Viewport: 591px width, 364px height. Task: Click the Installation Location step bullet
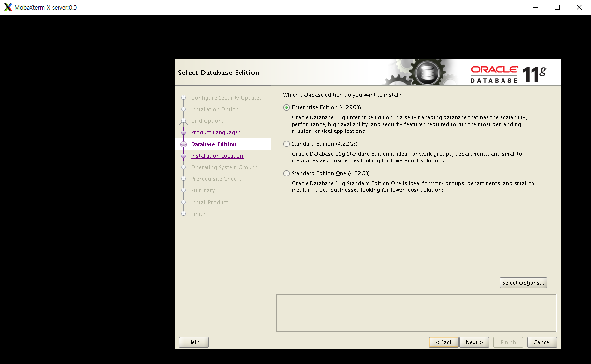(x=183, y=156)
